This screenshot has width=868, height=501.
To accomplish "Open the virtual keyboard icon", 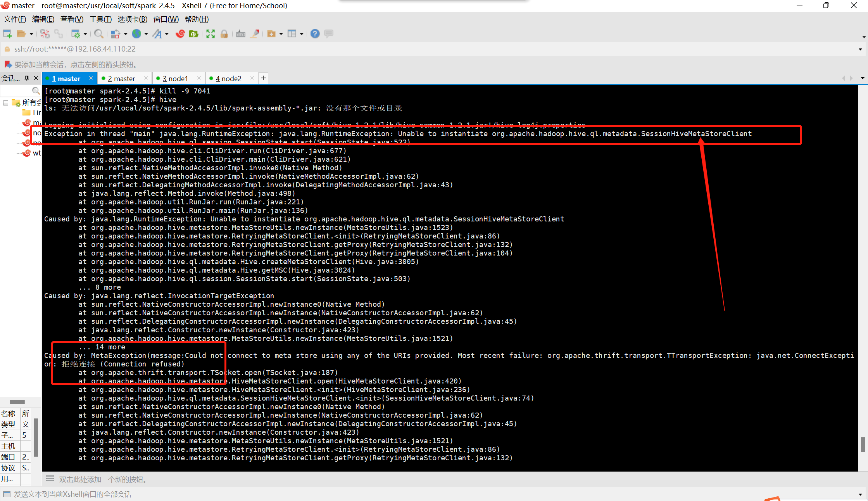I will (x=241, y=34).
